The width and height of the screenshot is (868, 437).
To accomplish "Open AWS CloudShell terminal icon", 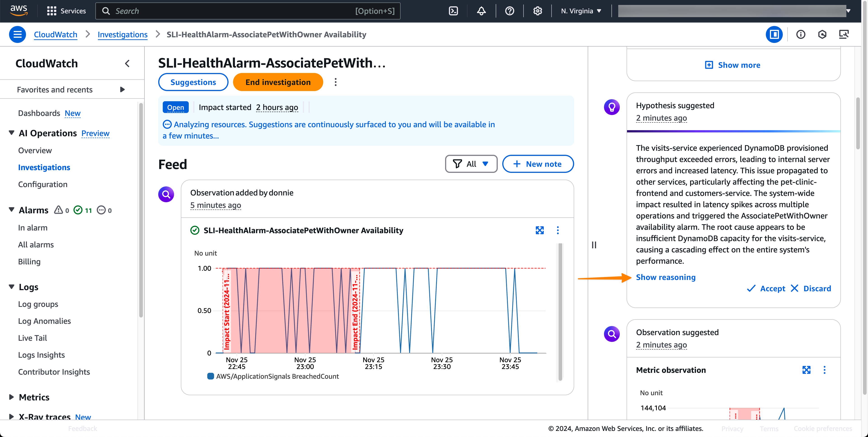I will [453, 11].
